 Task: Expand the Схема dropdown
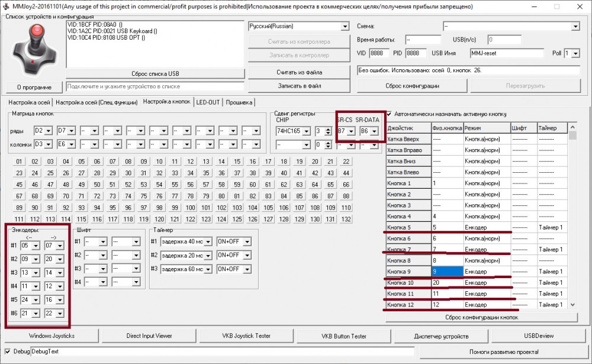coord(575,27)
